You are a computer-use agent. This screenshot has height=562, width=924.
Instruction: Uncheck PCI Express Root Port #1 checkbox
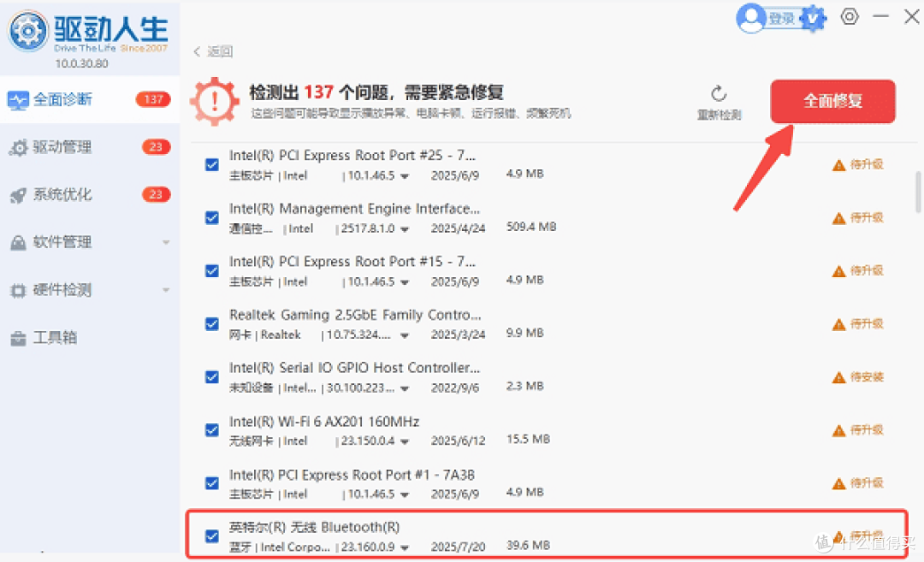point(212,482)
